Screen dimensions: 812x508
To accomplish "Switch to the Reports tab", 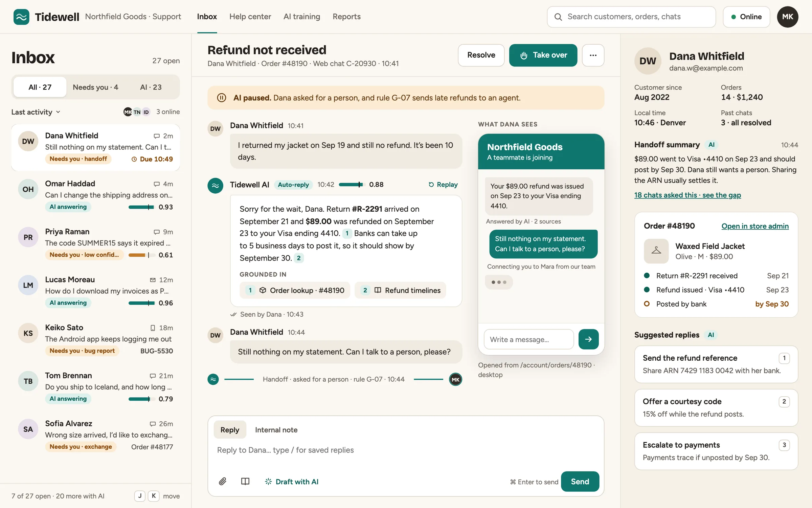I will [346, 17].
